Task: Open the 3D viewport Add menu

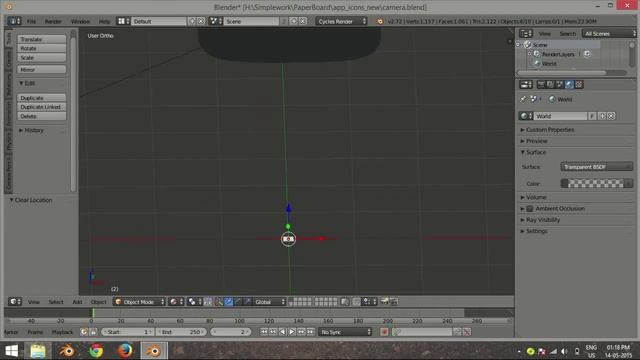Action: point(77,302)
